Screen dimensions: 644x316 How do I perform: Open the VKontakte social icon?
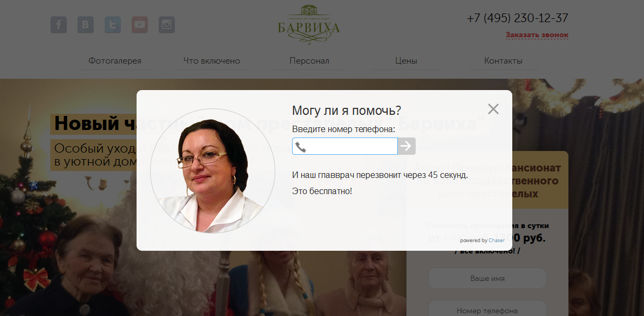85,25
